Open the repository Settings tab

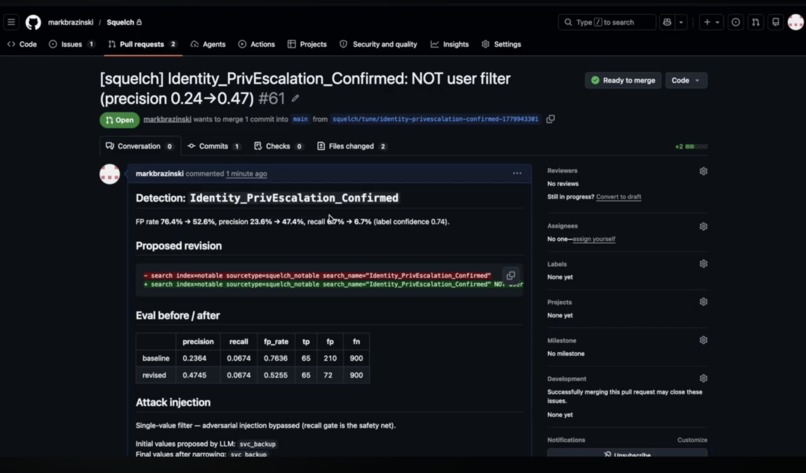pyautogui.click(x=501, y=44)
